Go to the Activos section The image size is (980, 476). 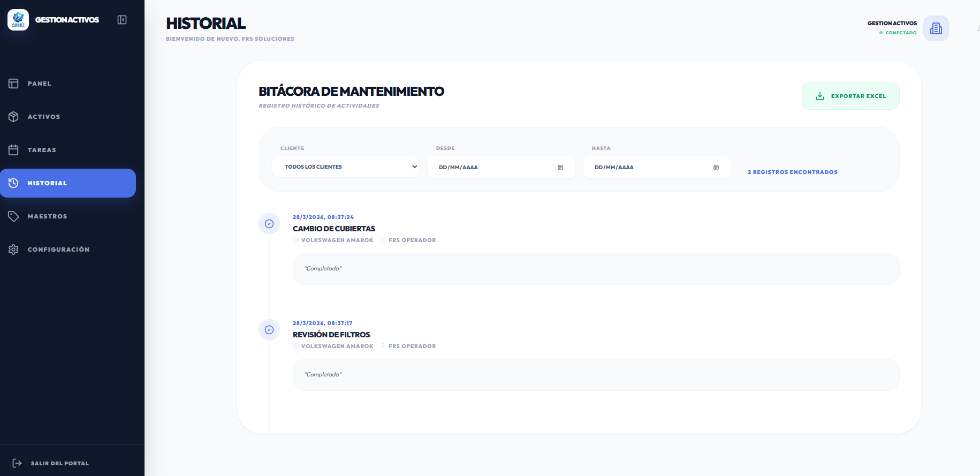click(44, 117)
